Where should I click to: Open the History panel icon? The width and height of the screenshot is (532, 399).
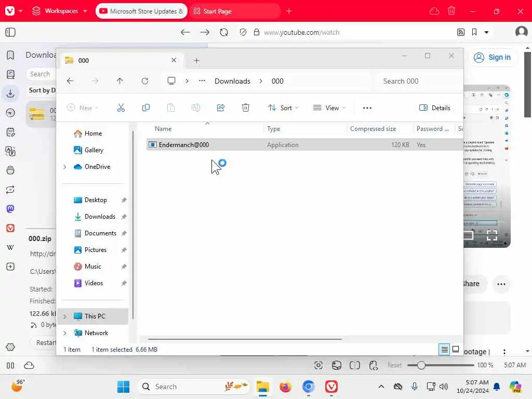(x=10, y=113)
